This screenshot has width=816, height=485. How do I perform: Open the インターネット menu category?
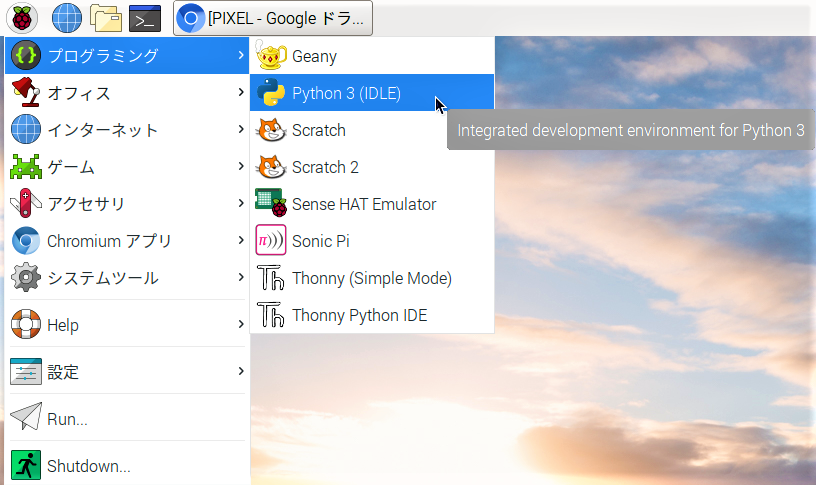click(x=127, y=130)
